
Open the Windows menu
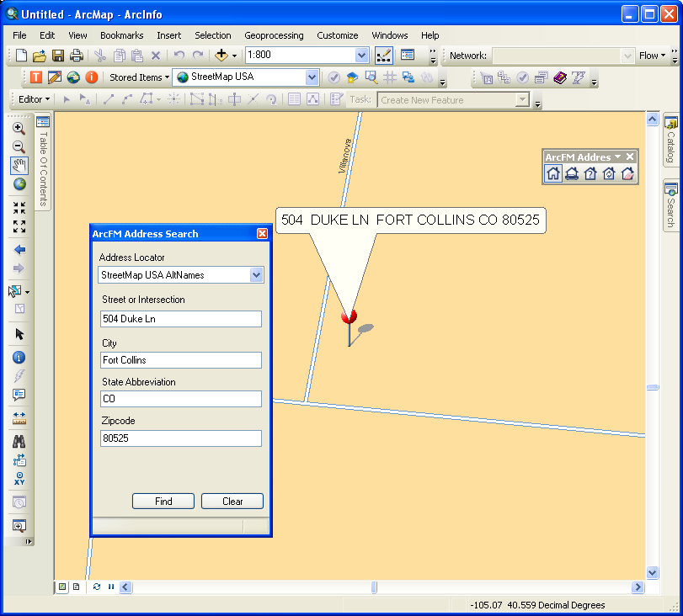tap(389, 35)
